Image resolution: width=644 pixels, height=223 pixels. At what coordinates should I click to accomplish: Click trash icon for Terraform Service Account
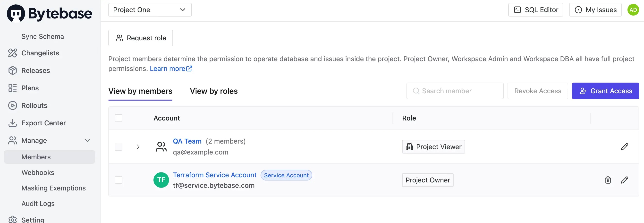coord(608,180)
